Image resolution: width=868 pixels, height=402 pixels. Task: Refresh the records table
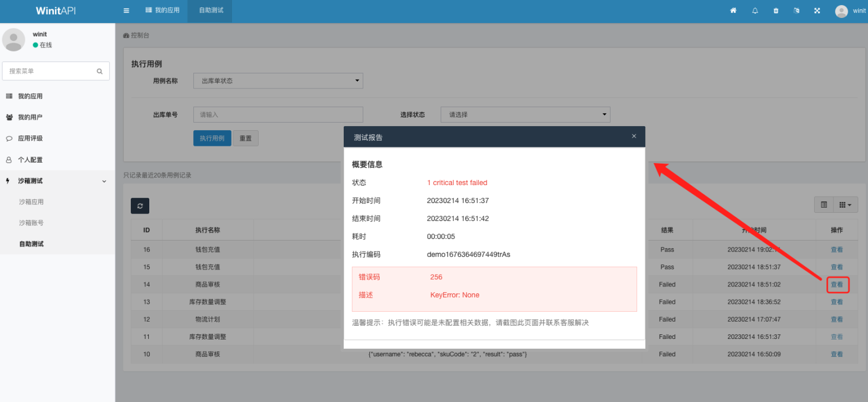click(140, 206)
